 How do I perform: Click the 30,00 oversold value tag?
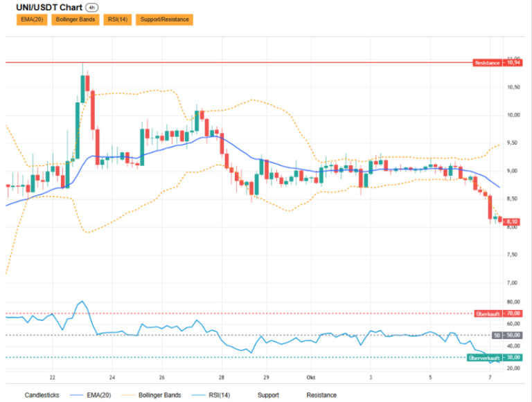point(513,358)
